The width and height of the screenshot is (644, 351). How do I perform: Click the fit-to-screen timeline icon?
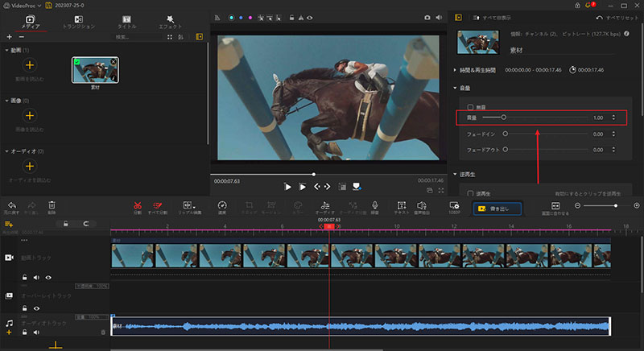tap(555, 205)
